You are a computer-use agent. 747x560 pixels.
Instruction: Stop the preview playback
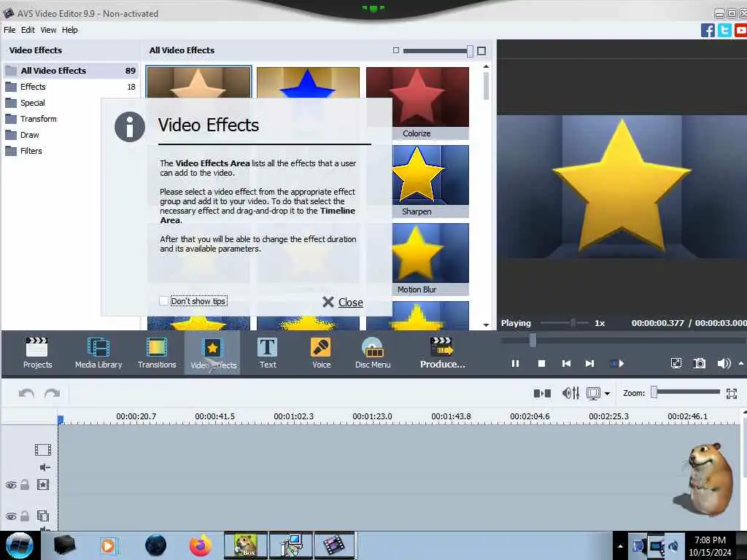coord(541,363)
